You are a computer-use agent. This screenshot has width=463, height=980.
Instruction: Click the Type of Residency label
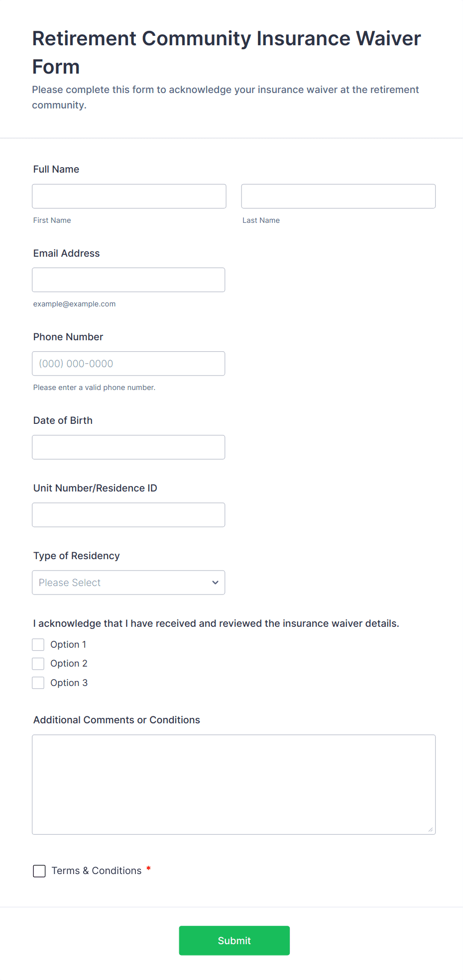(x=77, y=556)
